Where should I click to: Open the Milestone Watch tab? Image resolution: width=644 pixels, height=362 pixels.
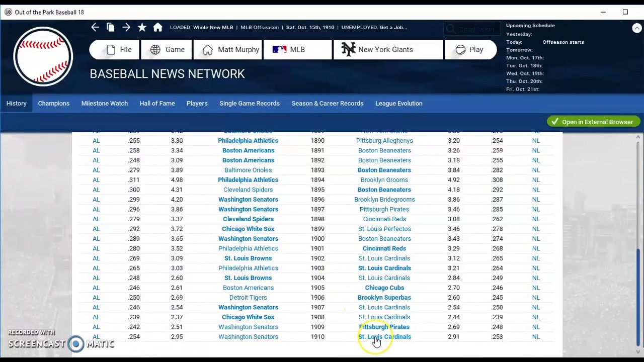pos(105,103)
